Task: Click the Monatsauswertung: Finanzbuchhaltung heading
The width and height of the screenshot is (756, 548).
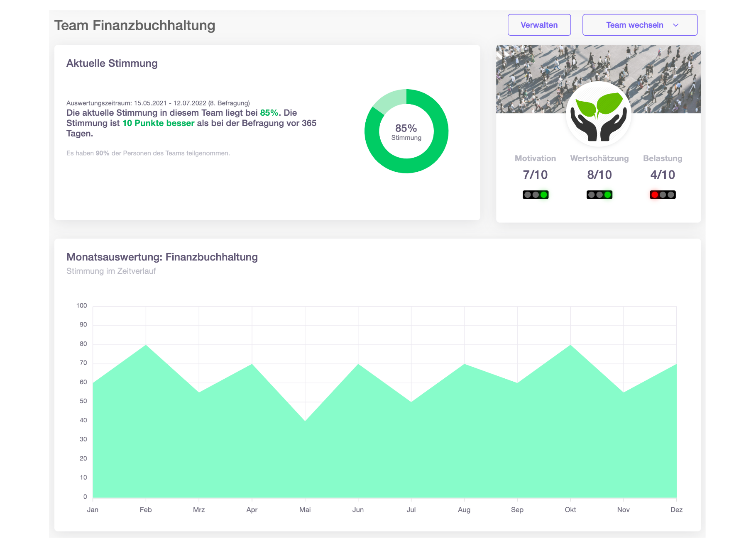Action: [x=162, y=257]
